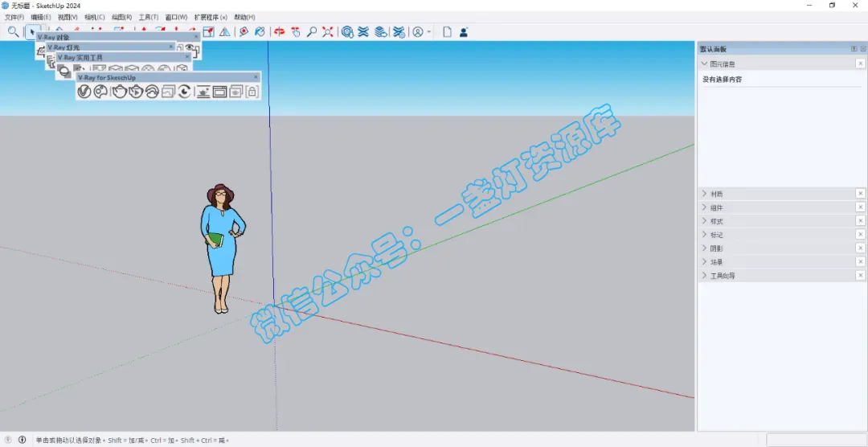Open the 文件(F) menu
The height and width of the screenshot is (447, 868).
pos(14,17)
